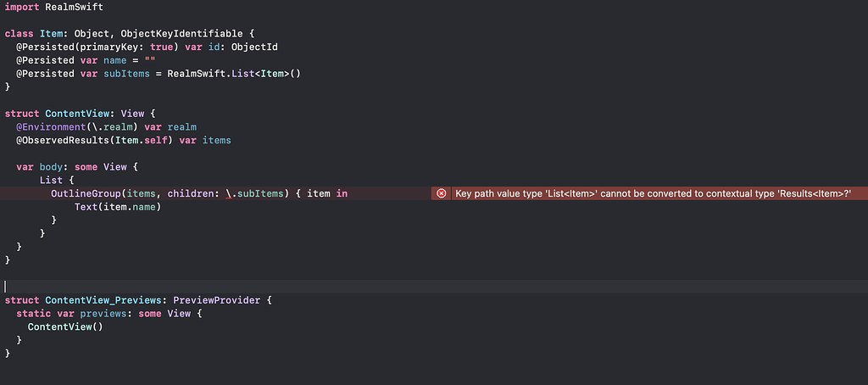Screen dimensions: 868x385
Task: Click the @Environment property wrapper
Action: (x=49, y=126)
